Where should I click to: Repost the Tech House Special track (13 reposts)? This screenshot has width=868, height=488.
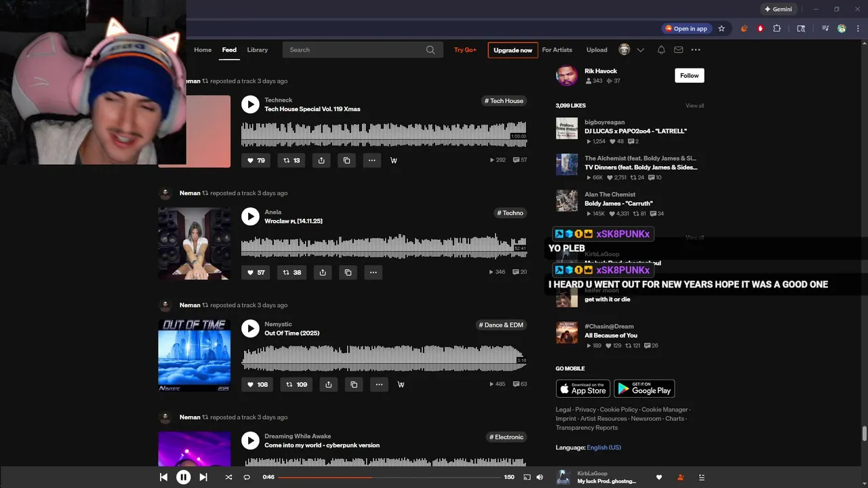(x=292, y=161)
